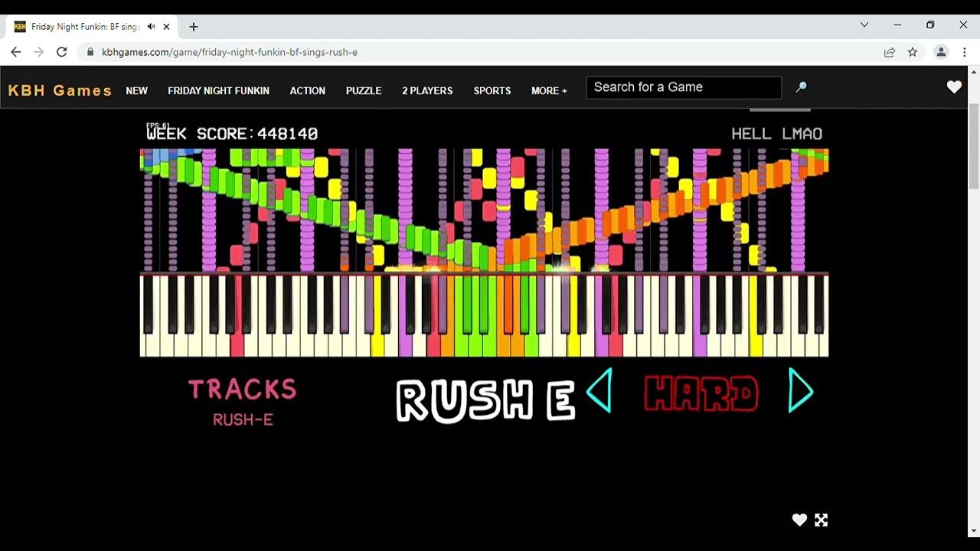This screenshot has height=551, width=980.
Task: Open the FRIDAY NIGHT FUNKIN menu item
Action: click(x=219, y=90)
